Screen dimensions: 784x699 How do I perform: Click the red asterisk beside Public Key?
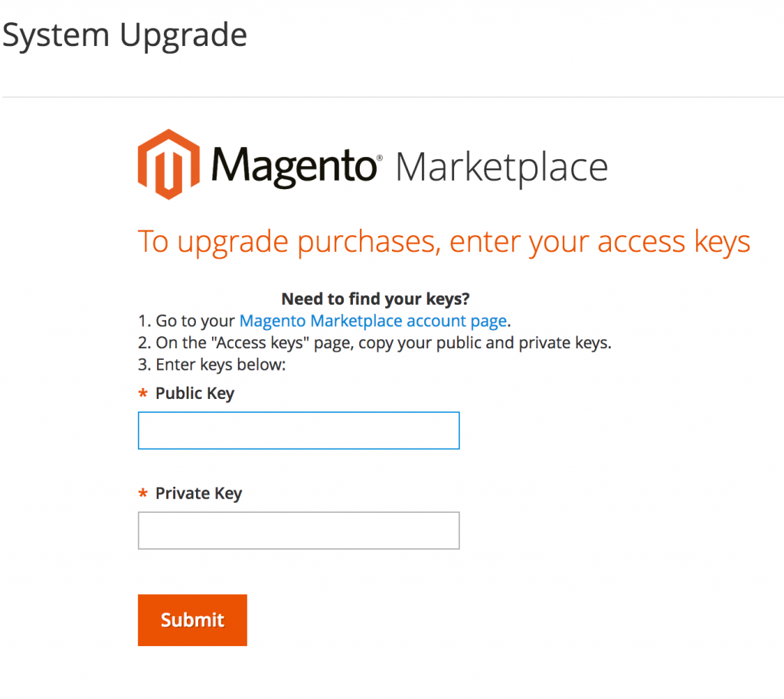tap(143, 393)
